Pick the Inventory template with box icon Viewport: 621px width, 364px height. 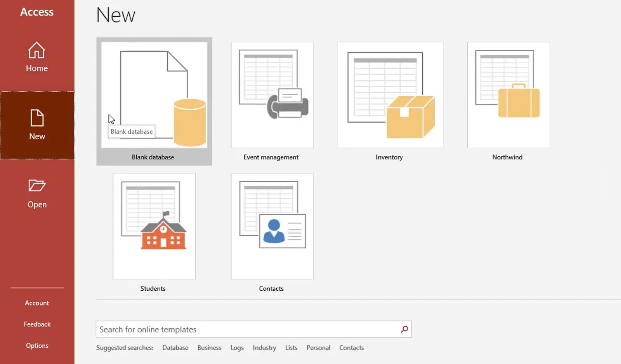click(x=390, y=95)
